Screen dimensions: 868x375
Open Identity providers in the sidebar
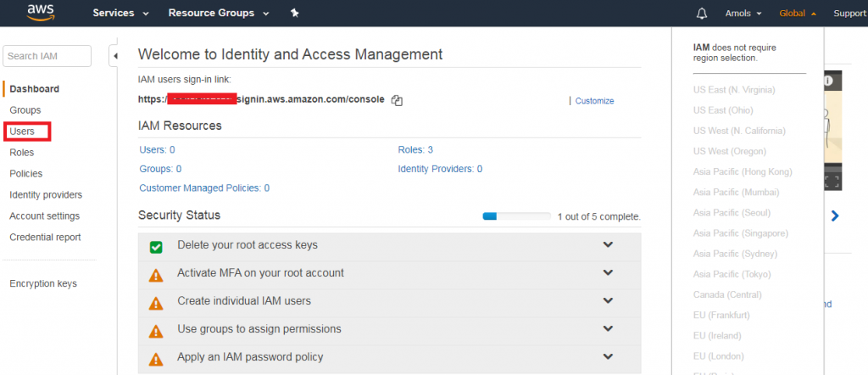point(46,195)
